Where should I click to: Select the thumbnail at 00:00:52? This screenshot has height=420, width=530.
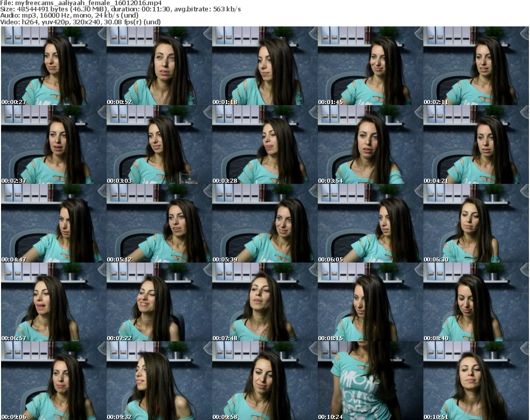[x=159, y=66]
